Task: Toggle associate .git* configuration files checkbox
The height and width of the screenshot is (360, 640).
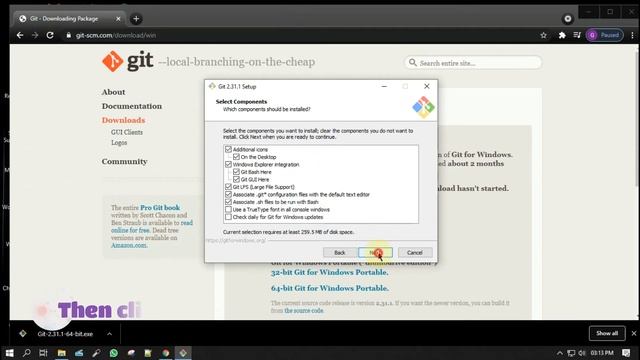Action: click(228, 194)
